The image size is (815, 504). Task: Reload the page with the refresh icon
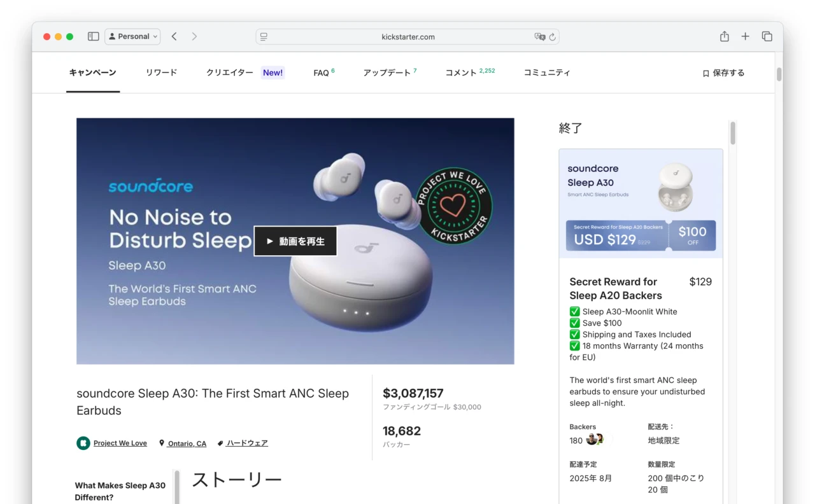click(x=551, y=37)
